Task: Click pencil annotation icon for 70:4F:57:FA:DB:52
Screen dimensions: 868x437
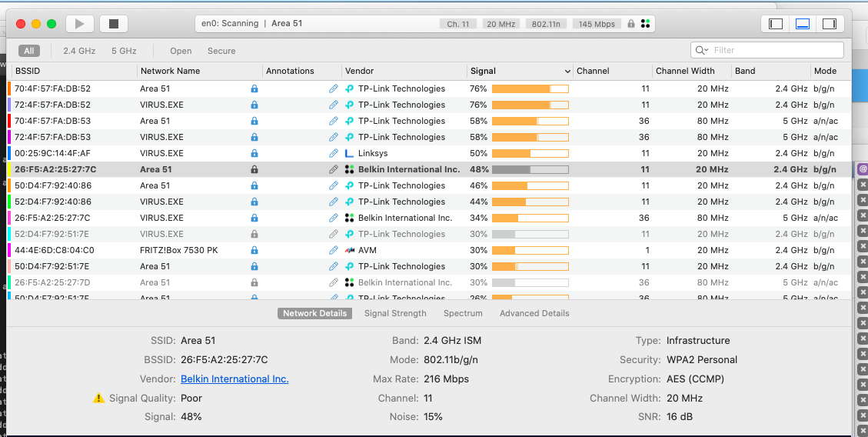Action: click(333, 88)
